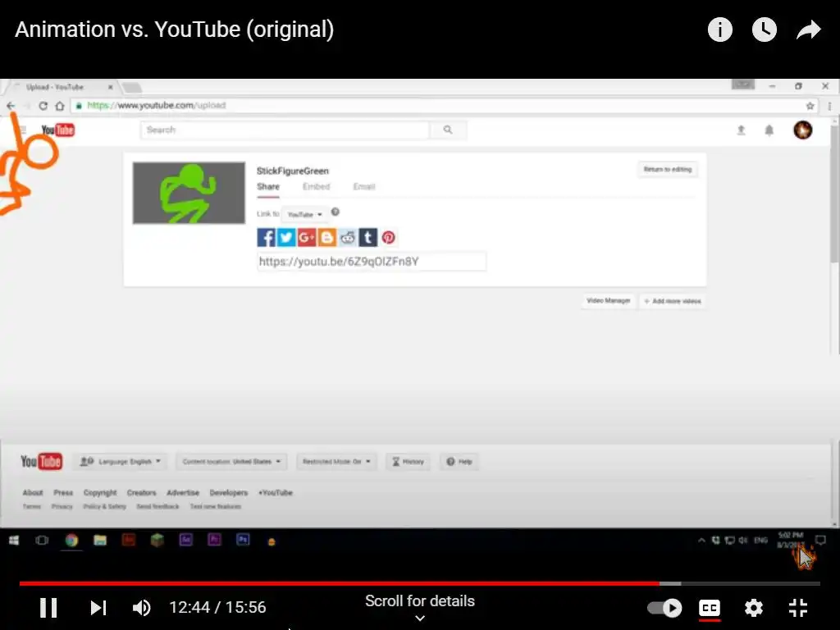Open the Language English dropdown
840x630 pixels.
tap(120, 461)
